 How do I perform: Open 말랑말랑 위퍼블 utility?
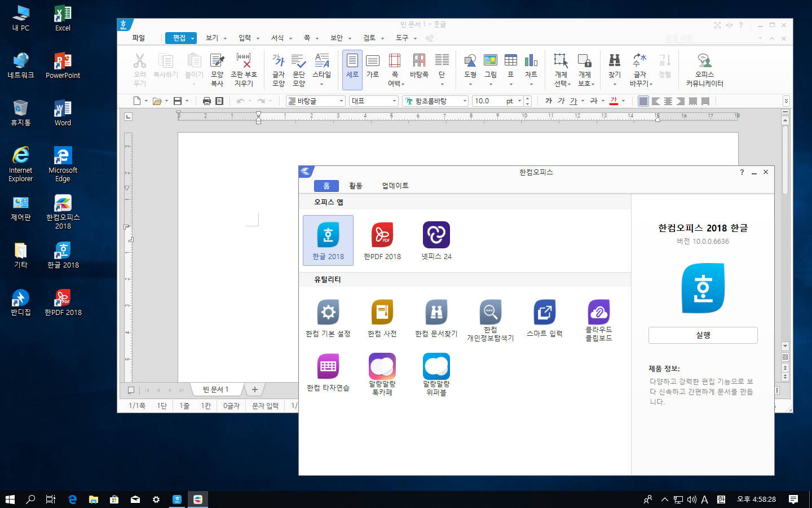(x=436, y=374)
